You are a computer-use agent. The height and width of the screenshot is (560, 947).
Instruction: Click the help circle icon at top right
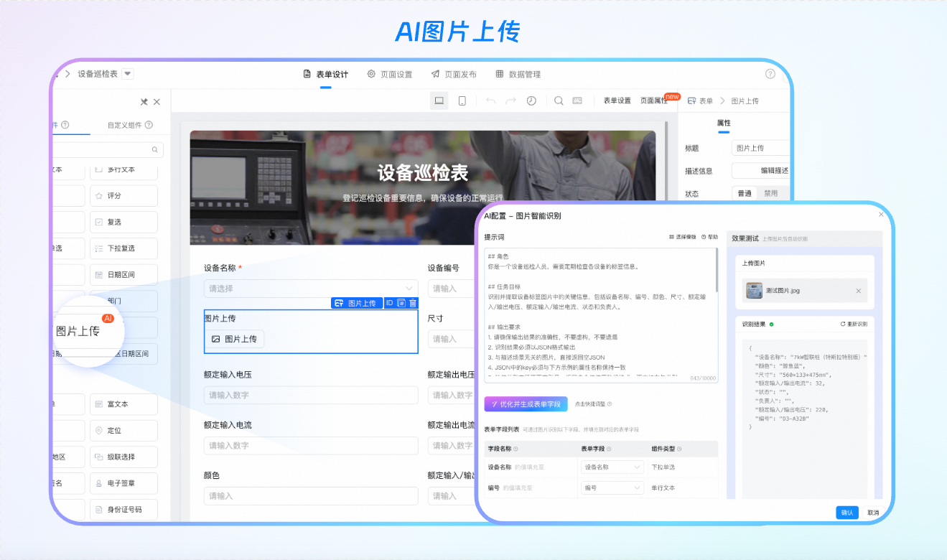pos(770,74)
